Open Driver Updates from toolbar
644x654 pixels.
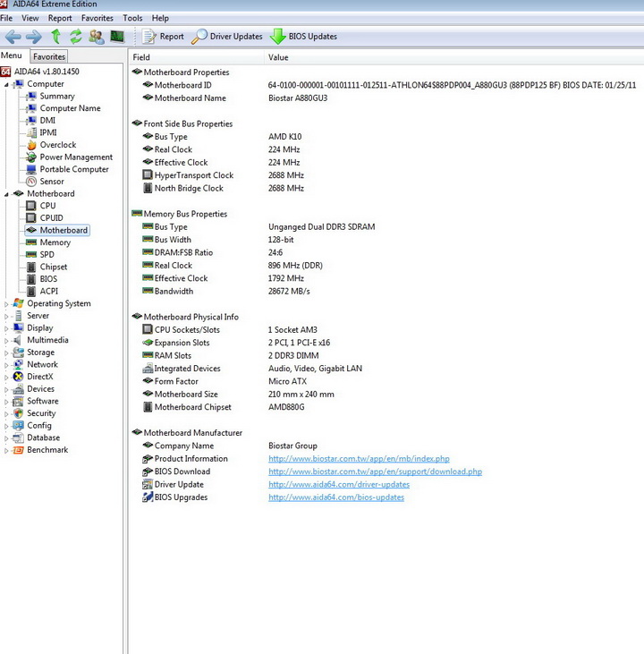[227, 37]
